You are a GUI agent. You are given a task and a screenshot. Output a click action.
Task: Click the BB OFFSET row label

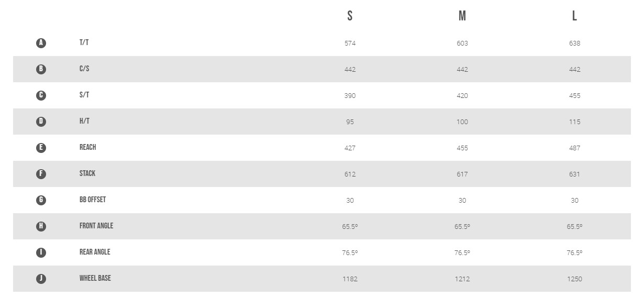[x=93, y=200]
